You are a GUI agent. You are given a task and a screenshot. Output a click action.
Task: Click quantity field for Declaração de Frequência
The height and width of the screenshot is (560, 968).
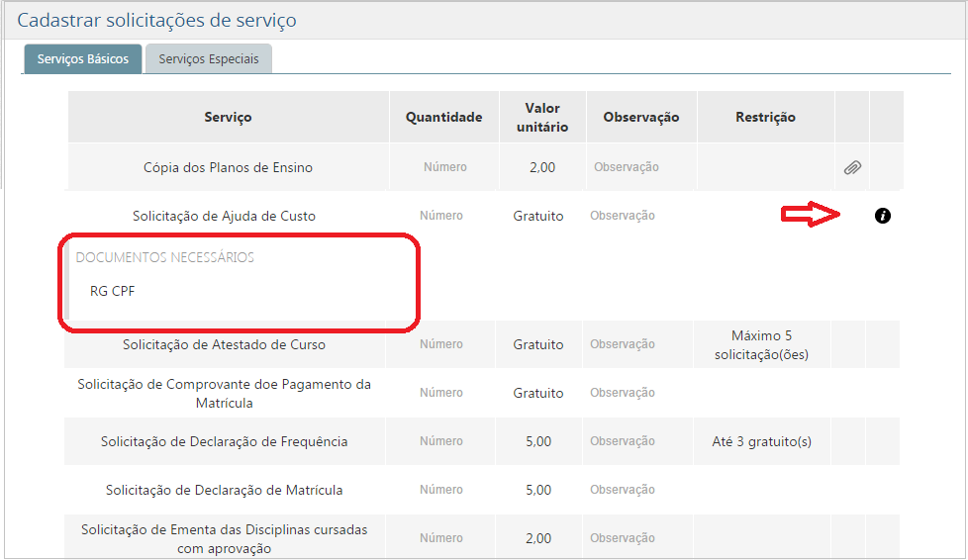[x=440, y=441]
